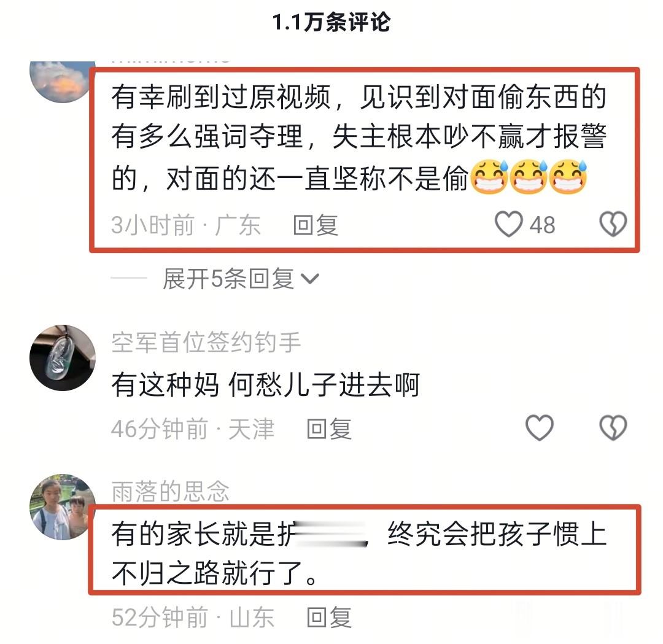Open the cloud avatar profile
Viewport: 663px width, 644px height.
click(x=63, y=82)
